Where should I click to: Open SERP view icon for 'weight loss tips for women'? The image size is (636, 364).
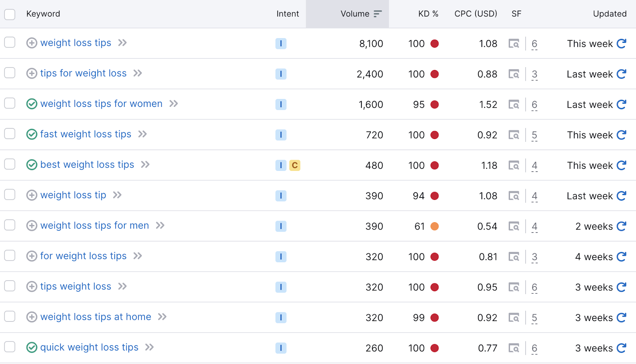[x=514, y=105]
